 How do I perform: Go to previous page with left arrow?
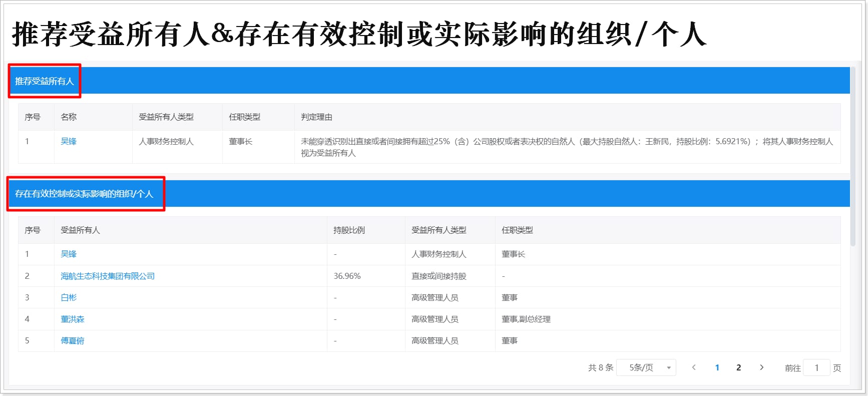[x=694, y=367]
